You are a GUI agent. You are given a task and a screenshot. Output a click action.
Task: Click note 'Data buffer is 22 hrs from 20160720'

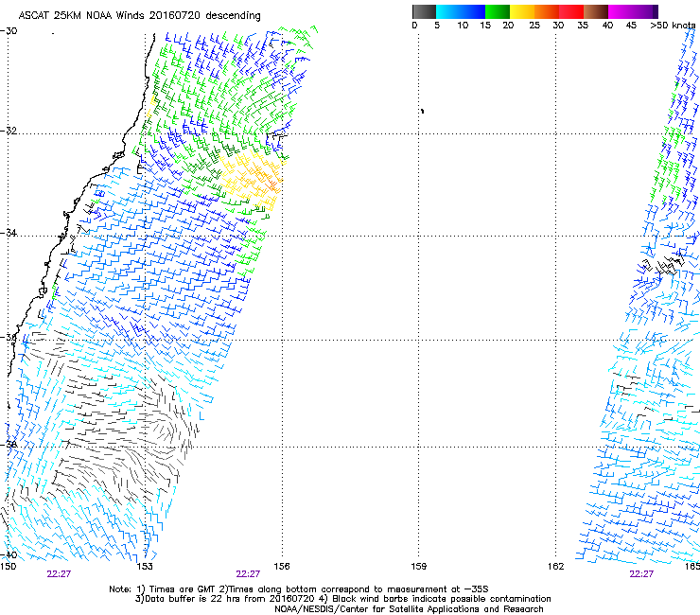(231, 599)
